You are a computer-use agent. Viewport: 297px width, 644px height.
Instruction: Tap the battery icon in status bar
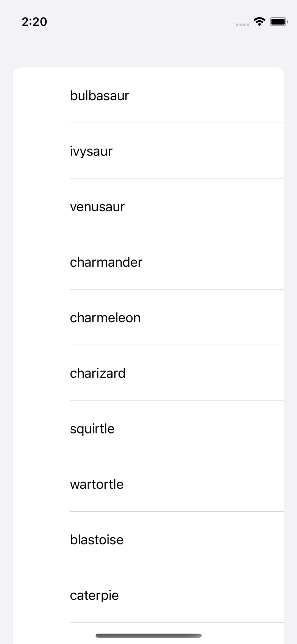[279, 21]
